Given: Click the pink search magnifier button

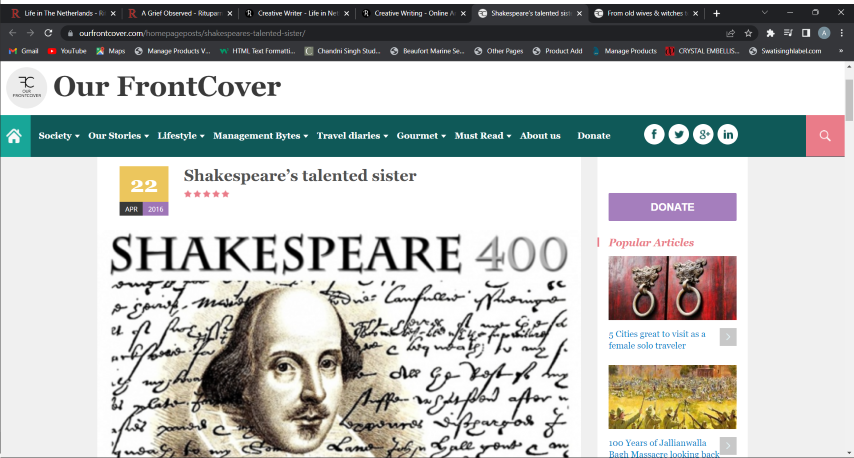Looking at the screenshot, I should pos(825,136).
